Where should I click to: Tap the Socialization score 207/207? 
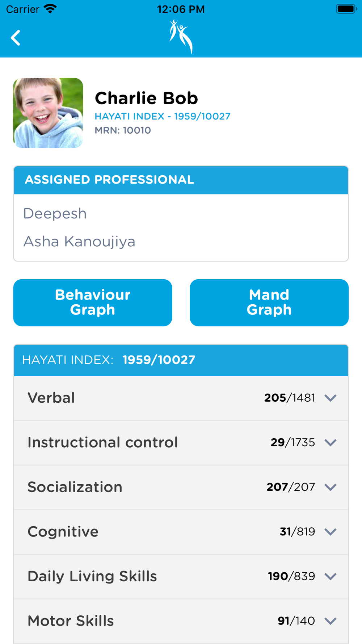291,487
